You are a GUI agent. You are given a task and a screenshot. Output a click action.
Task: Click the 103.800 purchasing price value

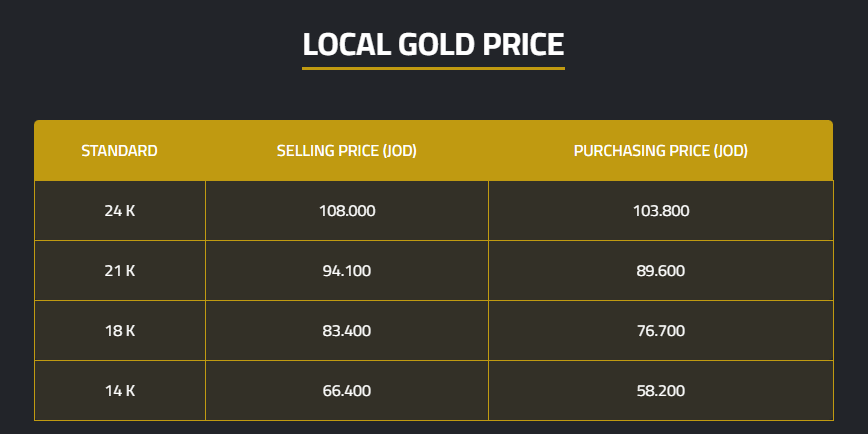(x=660, y=211)
